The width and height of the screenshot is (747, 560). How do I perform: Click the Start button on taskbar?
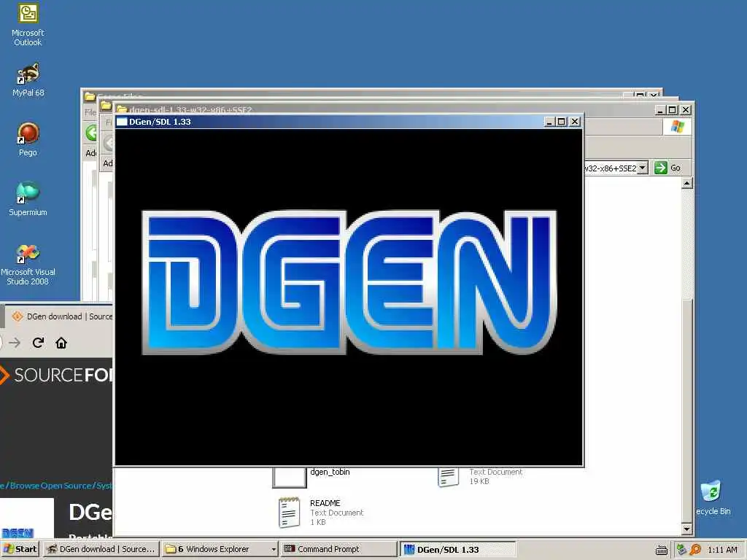[20, 549]
